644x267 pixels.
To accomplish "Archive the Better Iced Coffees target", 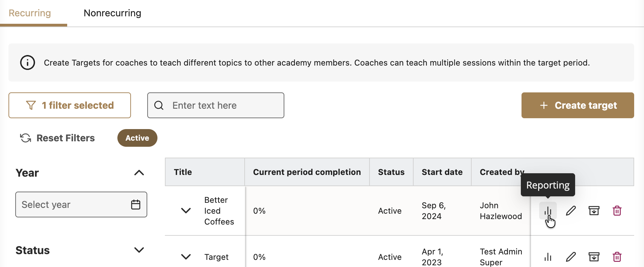I will (x=594, y=211).
